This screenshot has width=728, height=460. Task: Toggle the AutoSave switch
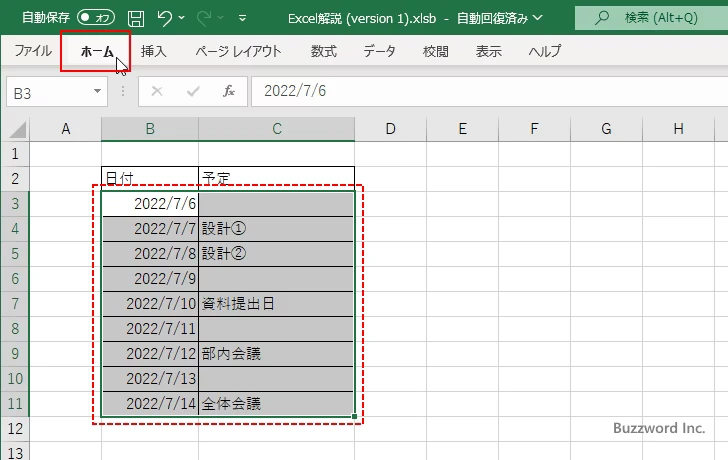(x=96, y=18)
